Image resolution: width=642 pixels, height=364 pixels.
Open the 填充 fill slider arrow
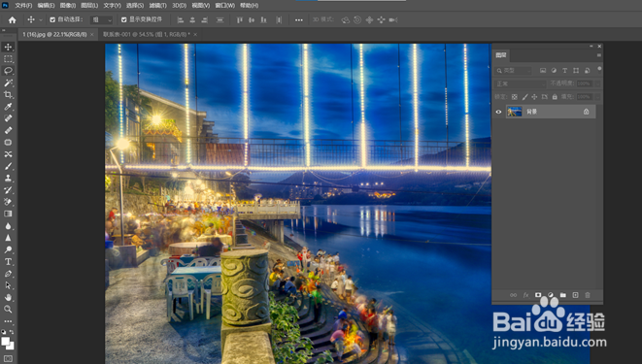(597, 97)
